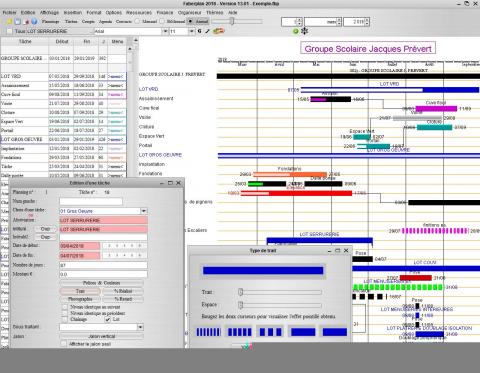The image size is (480, 373).
Task: Click the month spinner arrows in top toolbar
Action: [x=339, y=22]
